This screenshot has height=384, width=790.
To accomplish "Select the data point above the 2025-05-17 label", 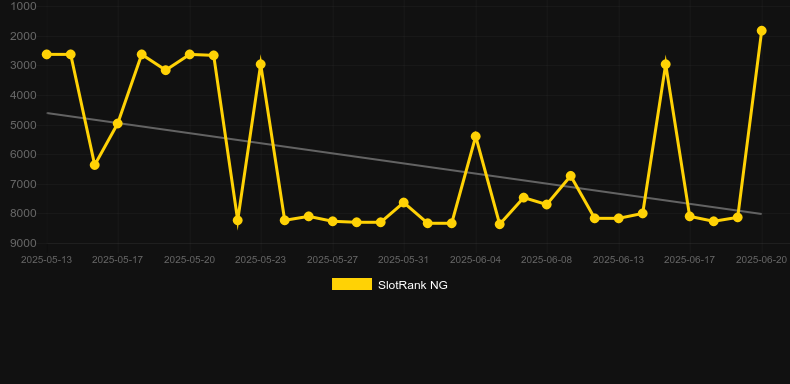I will point(118,123).
